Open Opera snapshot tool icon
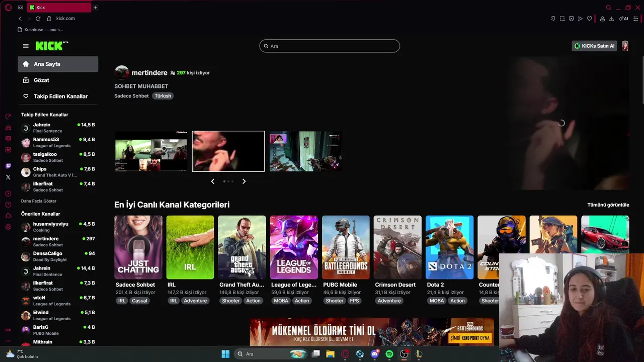This screenshot has width=644, height=362. click(x=562, y=19)
